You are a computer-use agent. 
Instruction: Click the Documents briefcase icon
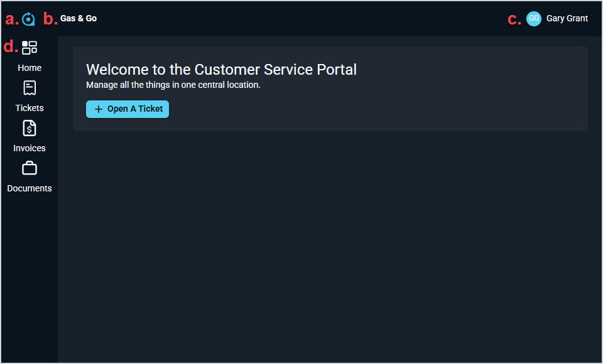(30, 168)
